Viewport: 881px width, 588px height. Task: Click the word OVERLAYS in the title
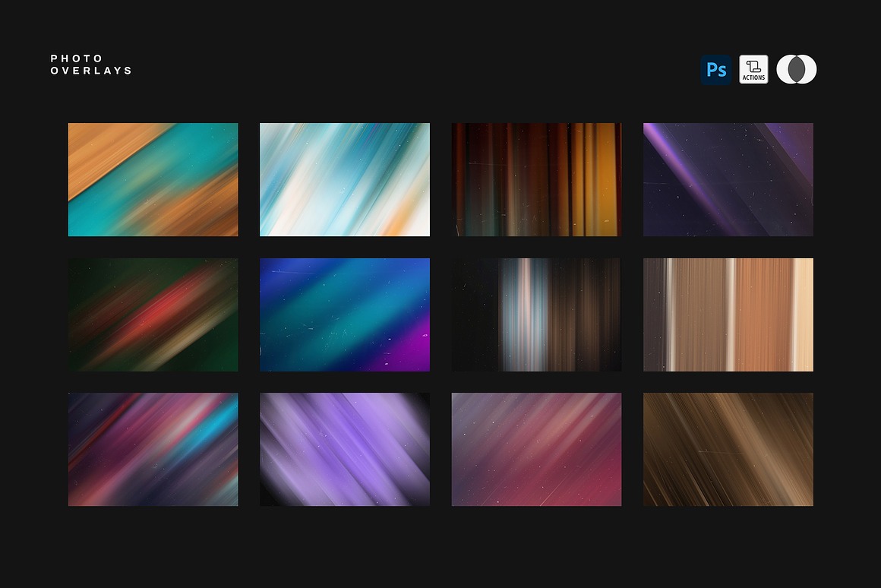(x=91, y=71)
